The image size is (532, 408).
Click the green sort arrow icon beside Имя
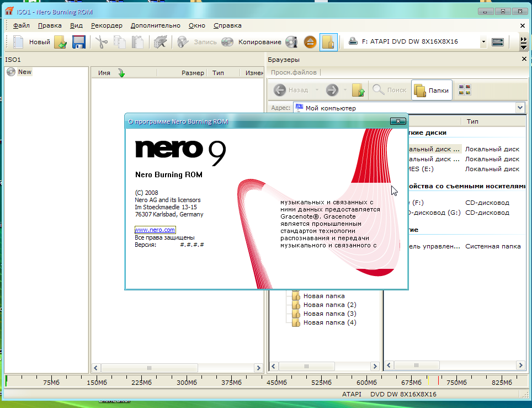[x=121, y=73]
